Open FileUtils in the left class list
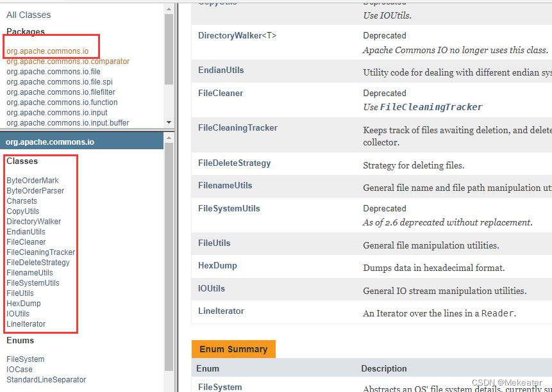 coord(20,293)
